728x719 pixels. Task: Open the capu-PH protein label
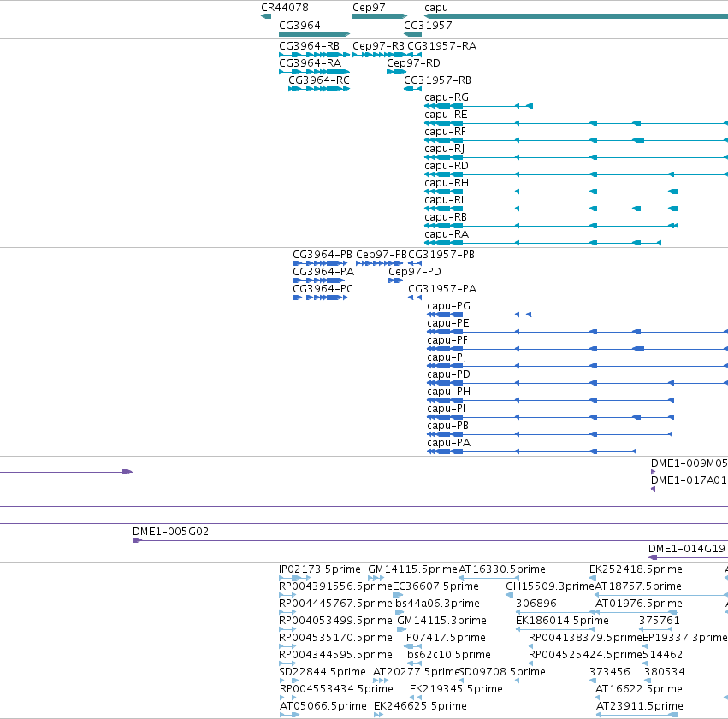point(448,392)
